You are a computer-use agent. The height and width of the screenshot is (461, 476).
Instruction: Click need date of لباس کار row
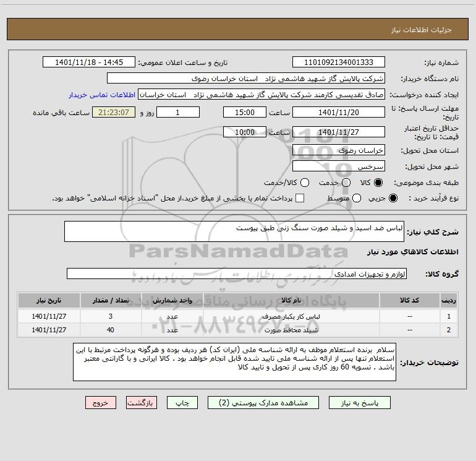click(49, 316)
